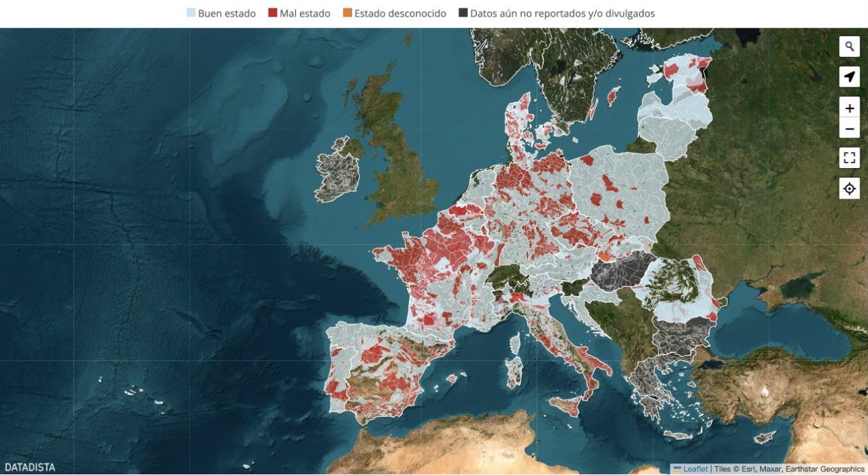868x475 pixels.
Task: Open the Leaflet attribution link
Action: pos(690,469)
